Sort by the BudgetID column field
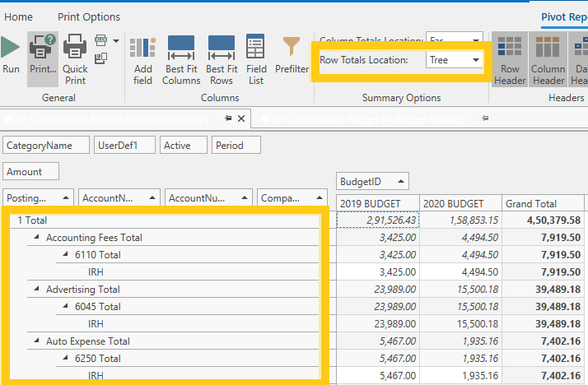The width and height of the screenshot is (588, 385). coord(372,182)
